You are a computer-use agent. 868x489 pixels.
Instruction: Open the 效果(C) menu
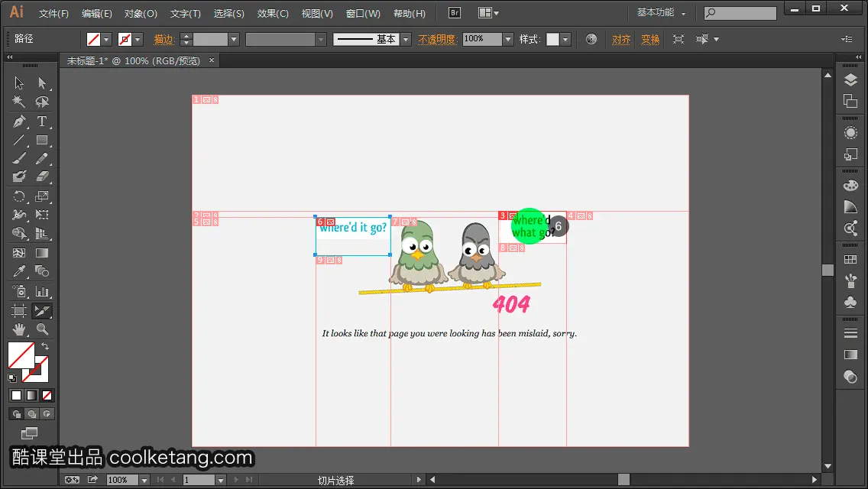(x=273, y=13)
